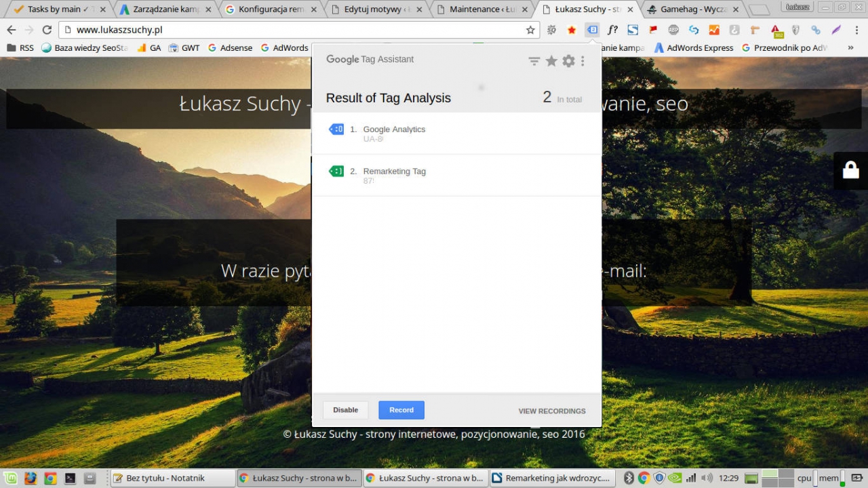Screen dimensions: 868x488
Task: Bookmark this page with the star icon
Action: point(530,30)
